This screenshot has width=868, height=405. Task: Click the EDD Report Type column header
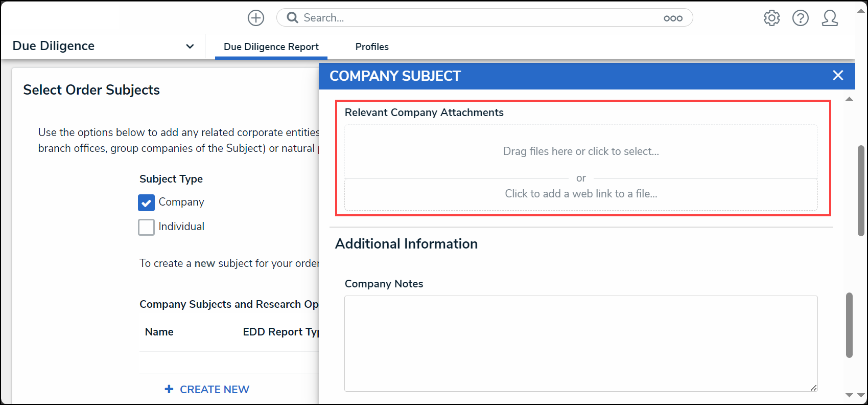(x=280, y=332)
